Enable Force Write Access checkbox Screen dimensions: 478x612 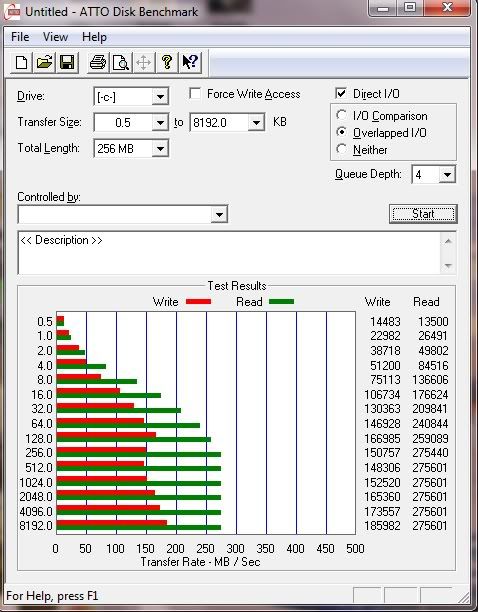click(x=195, y=94)
